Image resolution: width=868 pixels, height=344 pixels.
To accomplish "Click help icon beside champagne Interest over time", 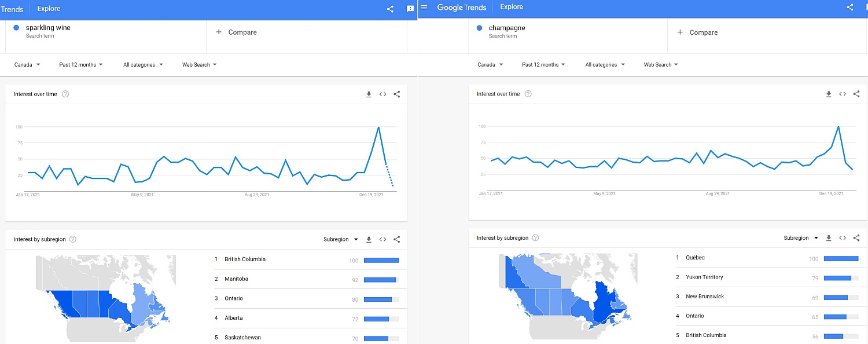I will [x=528, y=94].
